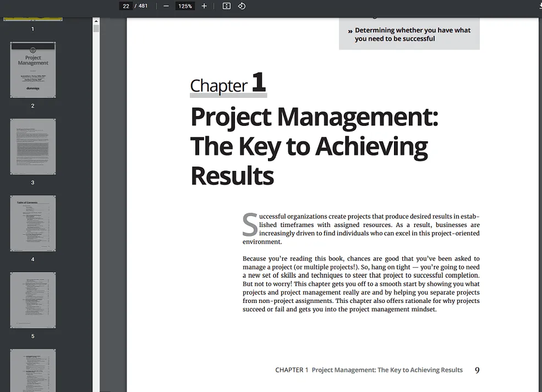
Task: Open the Table of Contents thumbnail, page 4
Action: click(33, 223)
